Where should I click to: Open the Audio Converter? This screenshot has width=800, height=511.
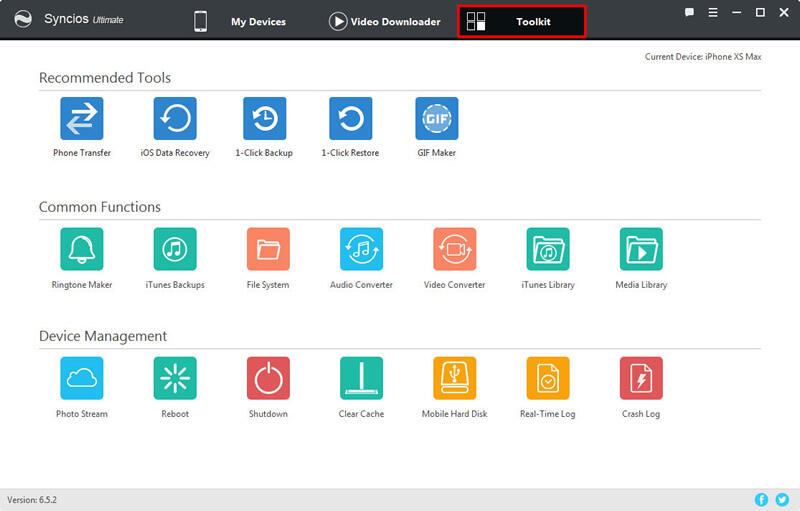coord(361,249)
